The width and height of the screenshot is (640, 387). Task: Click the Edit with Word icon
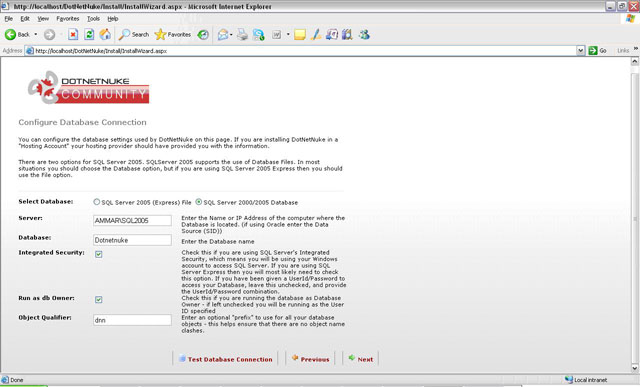coord(277,35)
